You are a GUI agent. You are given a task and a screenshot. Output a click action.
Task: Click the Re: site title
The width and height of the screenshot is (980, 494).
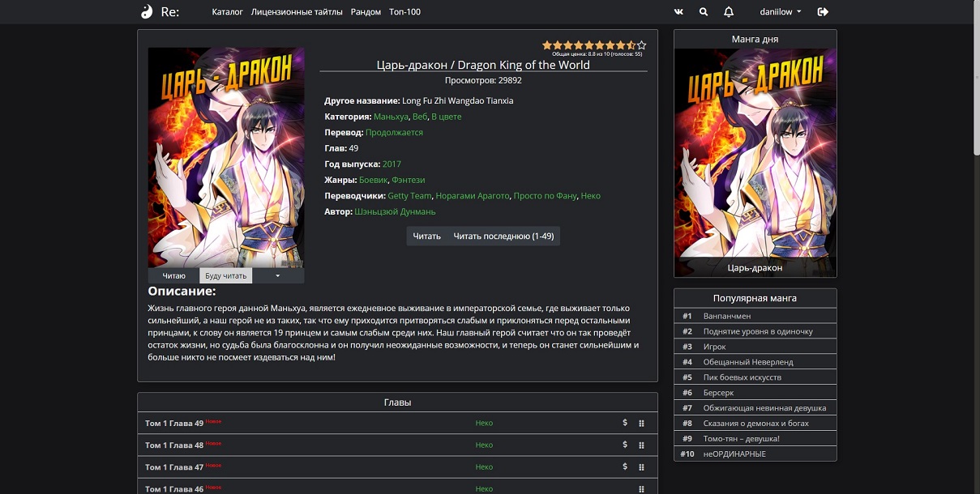tap(170, 11)
